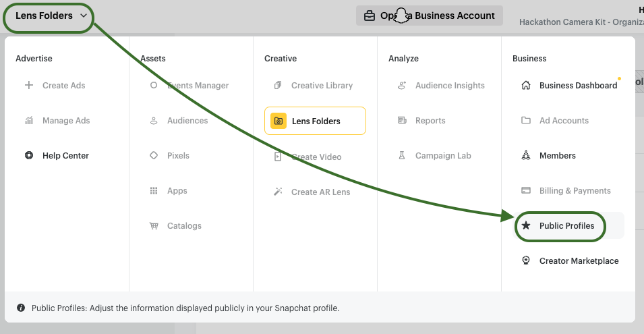Click the Creator Marketplace badge icon
The width and height of the screenshot is (644, 334).
coord(526,261)
